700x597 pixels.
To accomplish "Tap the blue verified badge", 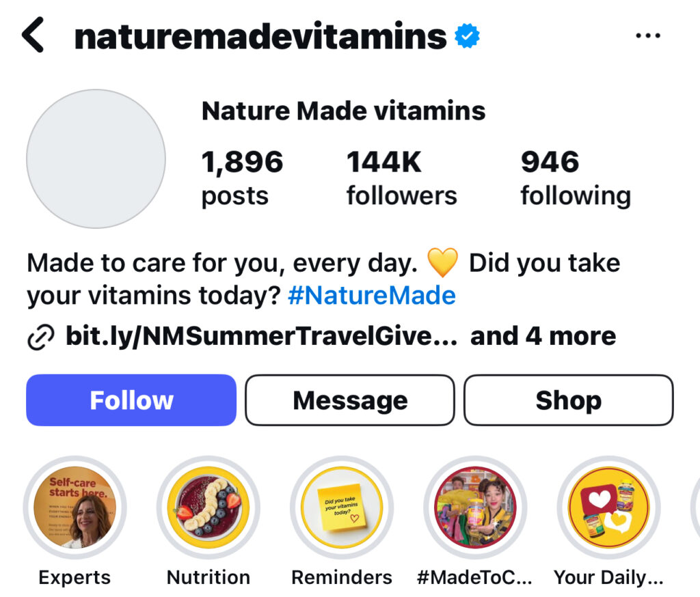I will [468, 37].
